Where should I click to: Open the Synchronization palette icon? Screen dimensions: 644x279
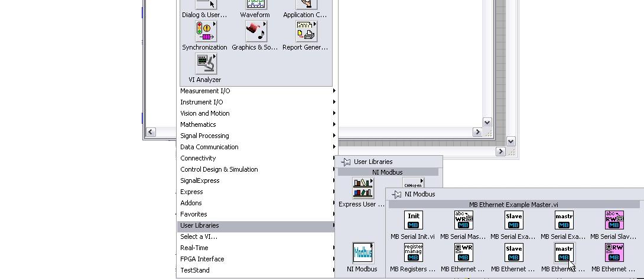click(x=206, y=31)
